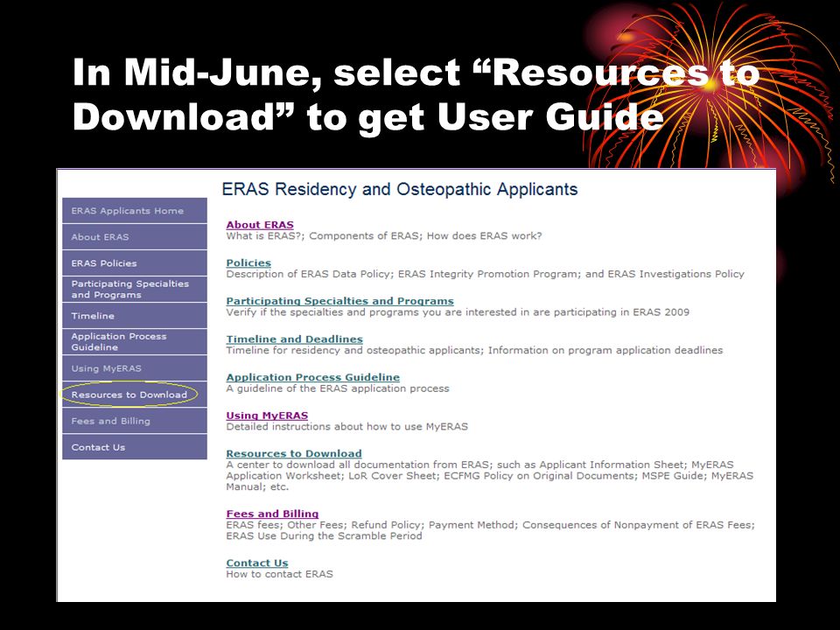Open ERAS Policies in sidebar
This screenshot has height=630, width=840.
pos(135,263)
